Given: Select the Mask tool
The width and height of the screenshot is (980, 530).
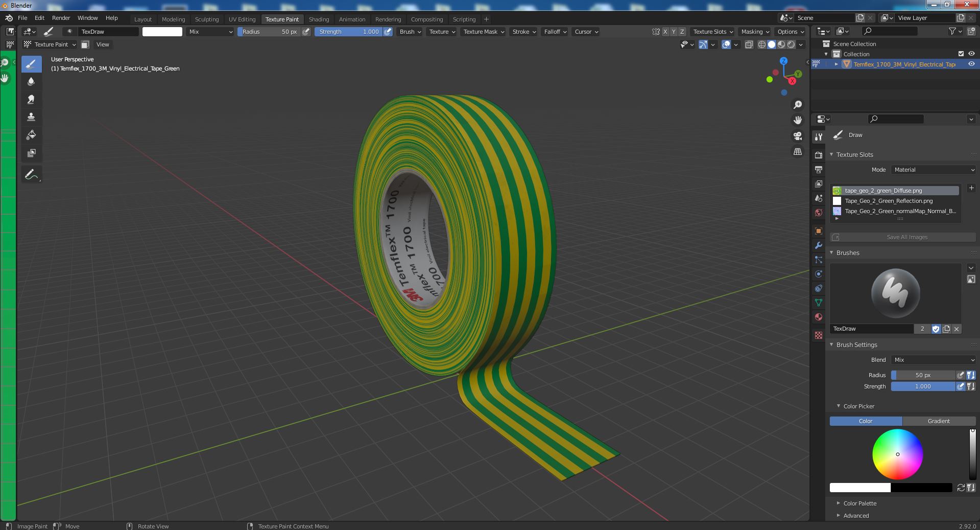Looking at the screenshot, I should coord(31,153).
